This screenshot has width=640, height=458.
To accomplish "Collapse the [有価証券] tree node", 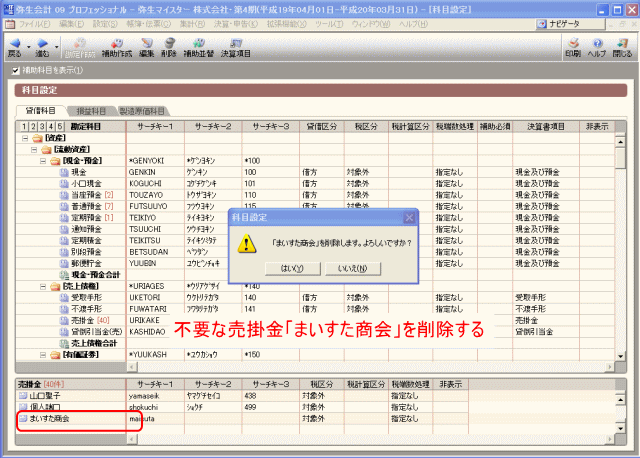I will tap(43, 355).
